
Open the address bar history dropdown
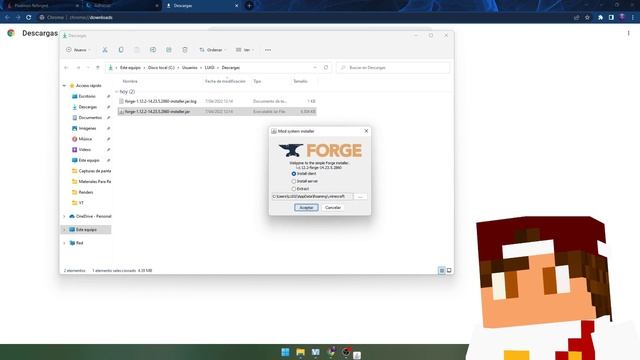pos(315,68)
